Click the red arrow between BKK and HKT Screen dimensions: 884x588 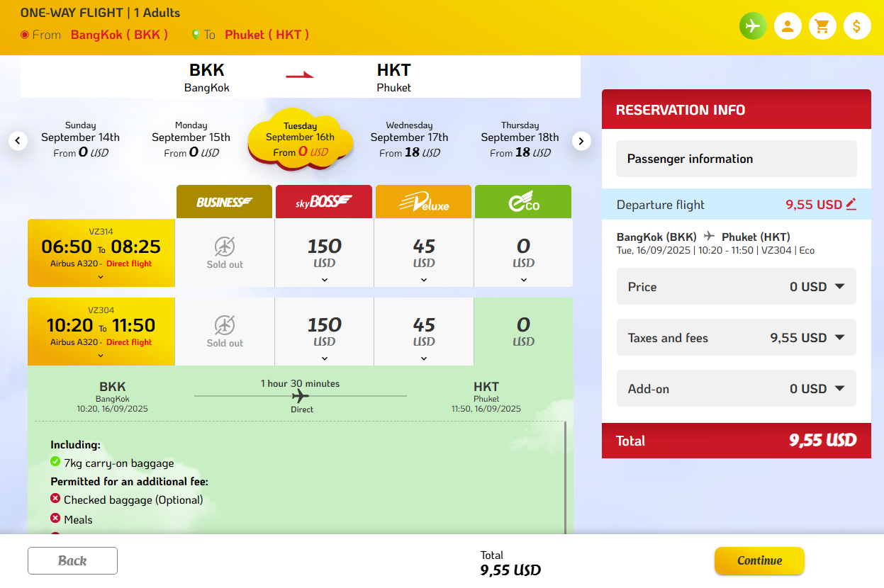(x=300, y=75)
